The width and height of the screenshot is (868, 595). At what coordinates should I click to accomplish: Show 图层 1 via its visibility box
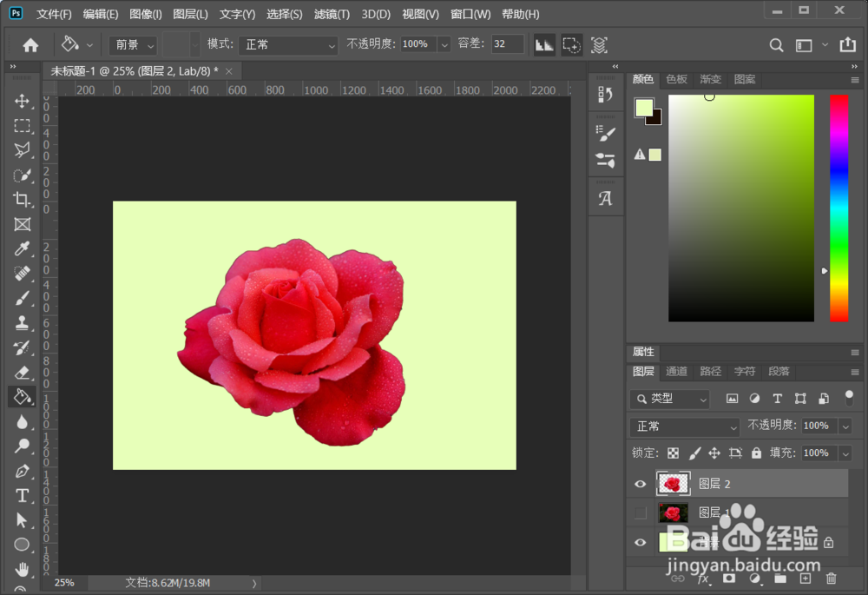[x=641, y=512]
